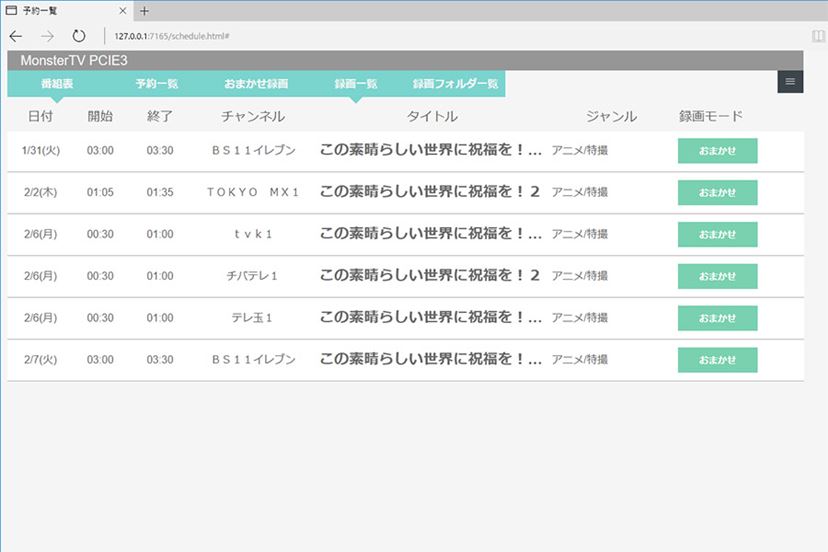Click 01:05 start time cell

click(x=100, y=192)
